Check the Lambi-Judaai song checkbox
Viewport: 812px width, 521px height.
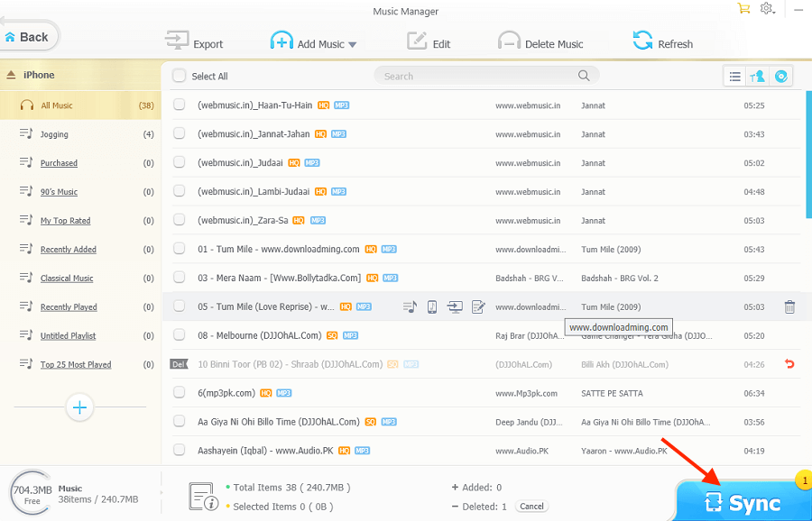180,191
